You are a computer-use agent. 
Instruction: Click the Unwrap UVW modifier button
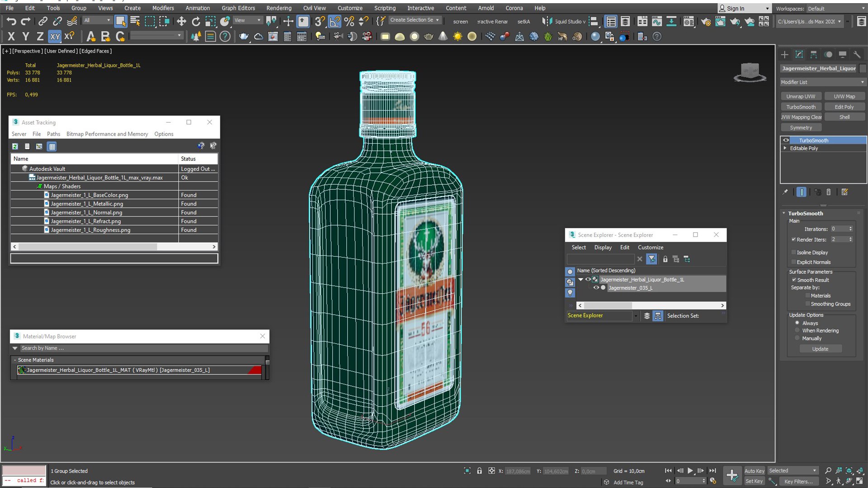pos(800,96)
